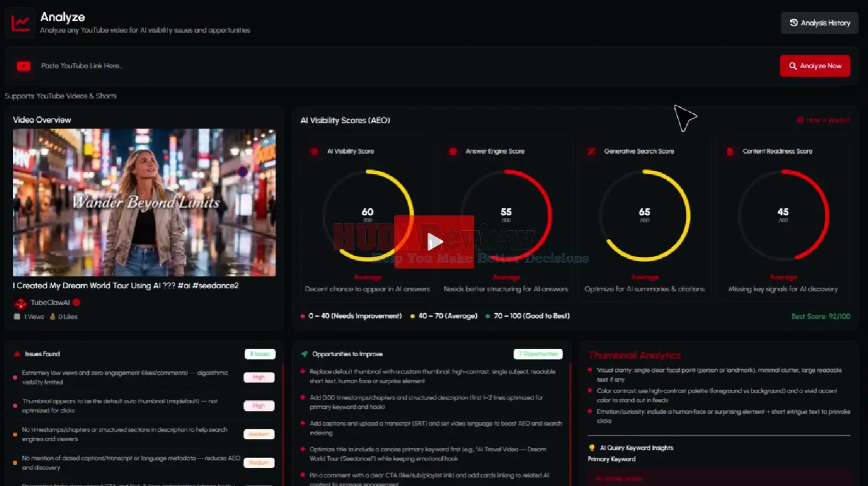Click the High badge for low views issue

259,377
